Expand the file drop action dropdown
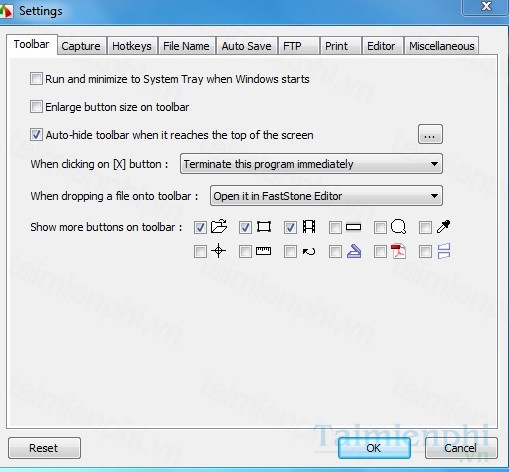Image resolution: width=509 pixels, height=472 pixels. (x=326, y=196)
